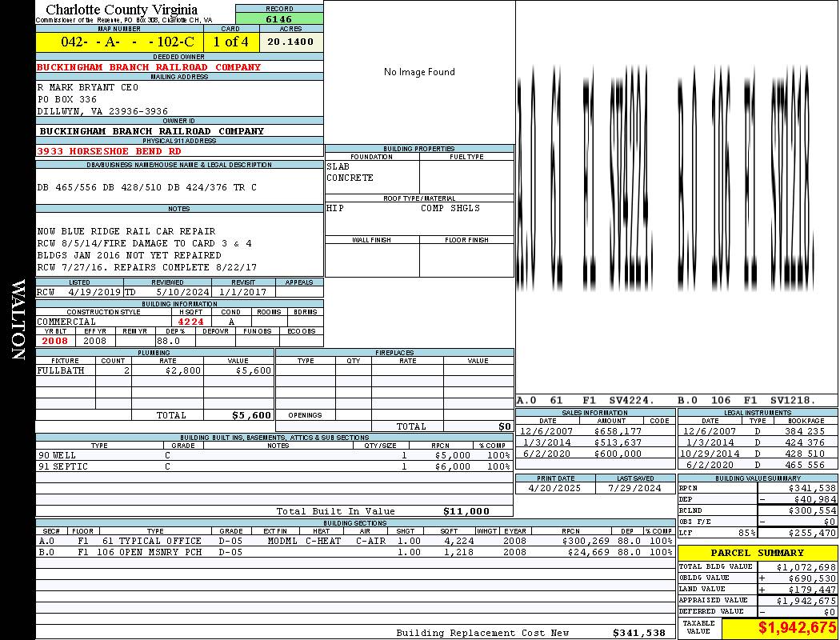Click the No Image Found placeholder
Image resolution: width=840 pixels, height=640 pixels.
(x=419, y=72)
